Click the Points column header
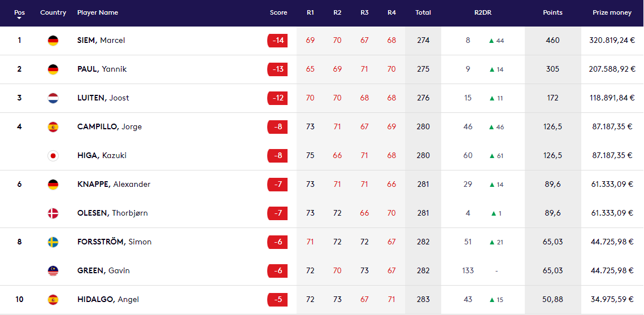The height and width of the screenshot is (315, 644). point(552,12)
